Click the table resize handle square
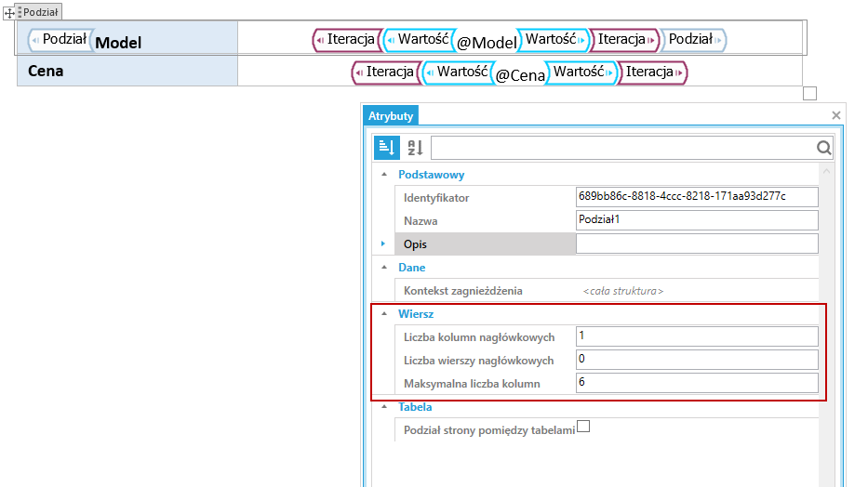The width and height of the screenshot is (868, 487). click(x=810, y=94)
